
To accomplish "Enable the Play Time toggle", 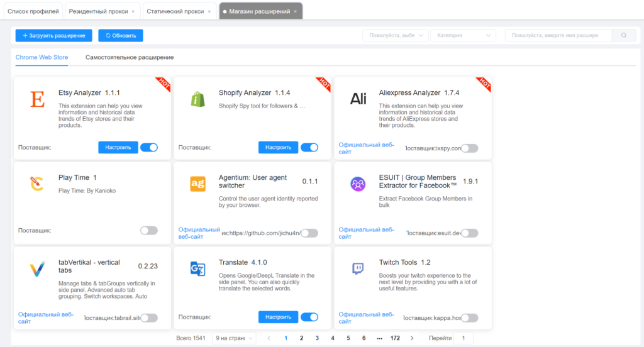I will (149, 230).
